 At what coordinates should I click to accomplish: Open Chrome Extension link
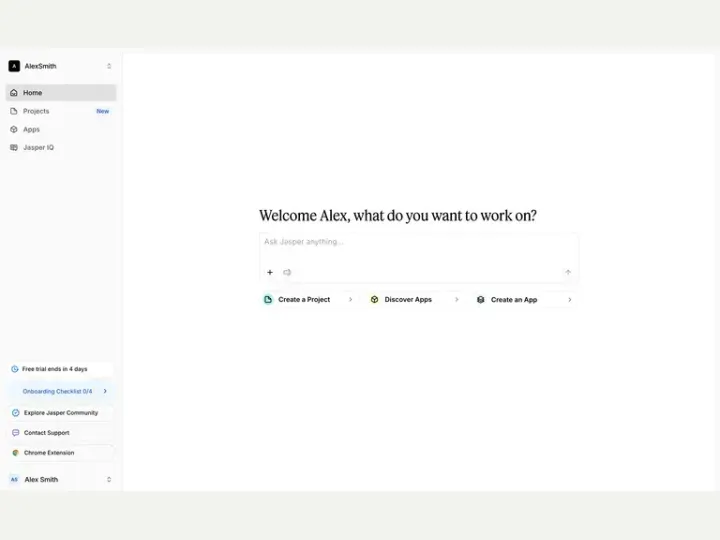click(x=61, y=453)
